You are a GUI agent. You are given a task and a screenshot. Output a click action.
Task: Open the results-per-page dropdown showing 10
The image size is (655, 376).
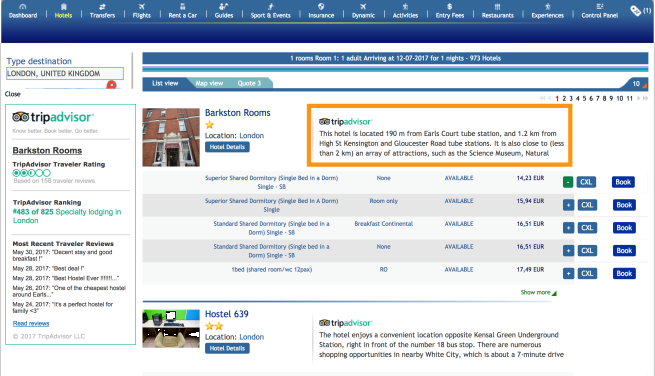click(638, 84)
